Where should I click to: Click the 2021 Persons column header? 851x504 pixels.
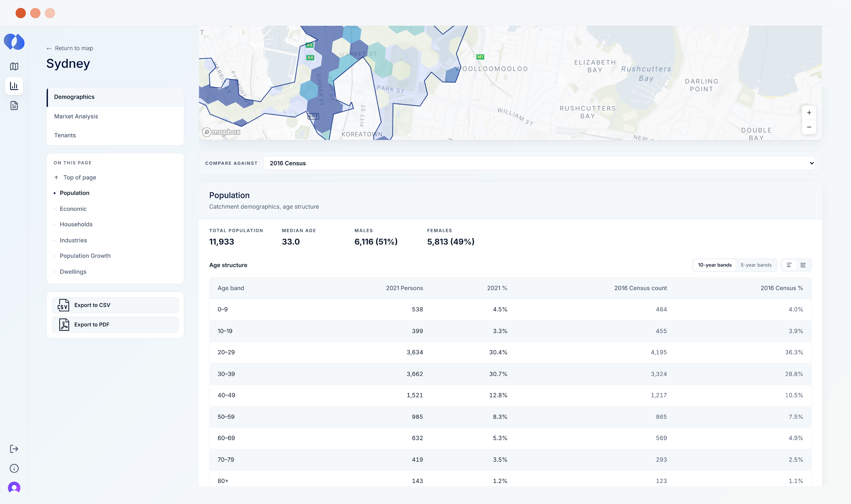pyautogui.click(x=404, y=288)
